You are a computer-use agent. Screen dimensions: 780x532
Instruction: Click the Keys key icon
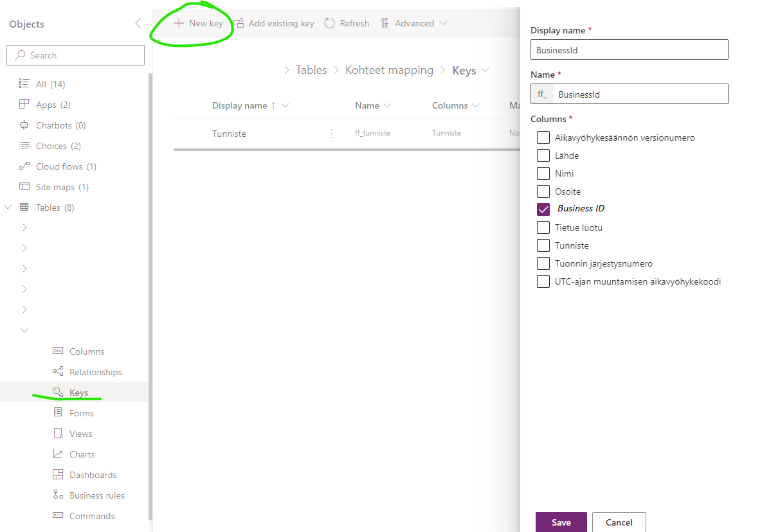click(x=58, y=392)
